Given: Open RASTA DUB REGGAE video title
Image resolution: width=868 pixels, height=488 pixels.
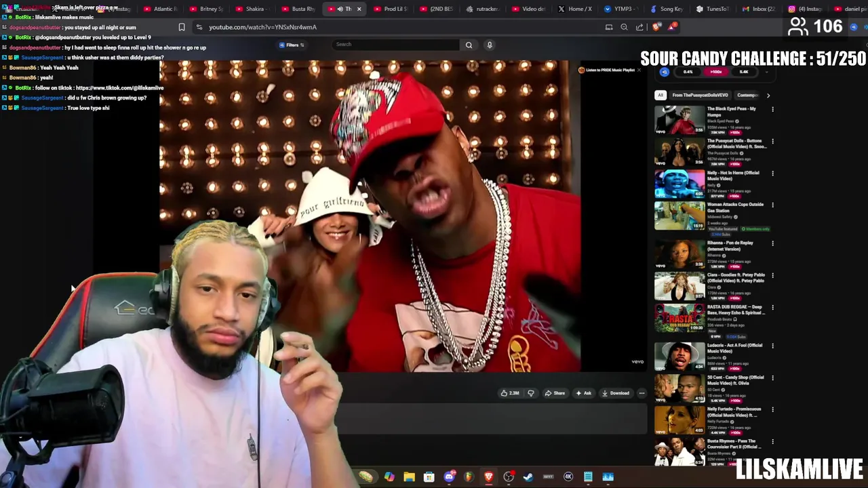Looking at the screenshot, I should tap(735, 310).
